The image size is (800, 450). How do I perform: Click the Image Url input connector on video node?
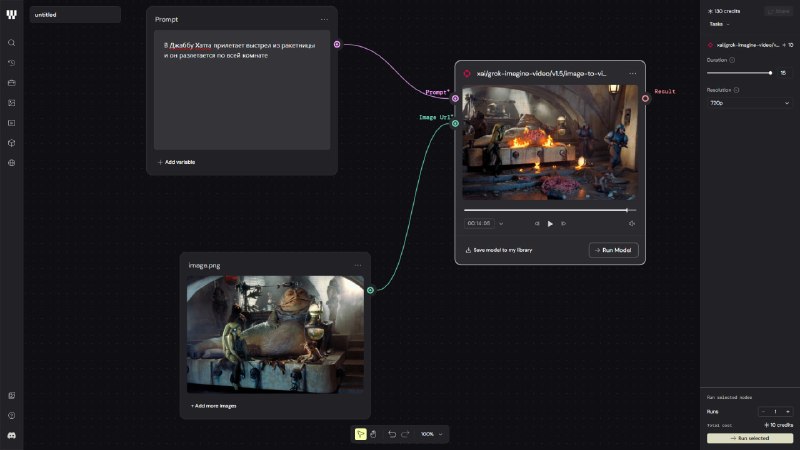click(455, 123)
